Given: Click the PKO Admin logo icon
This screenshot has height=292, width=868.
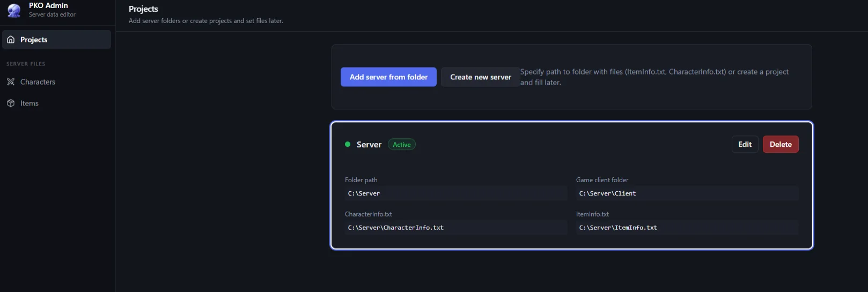Looking at the screenshot, I should coord(14,10).
